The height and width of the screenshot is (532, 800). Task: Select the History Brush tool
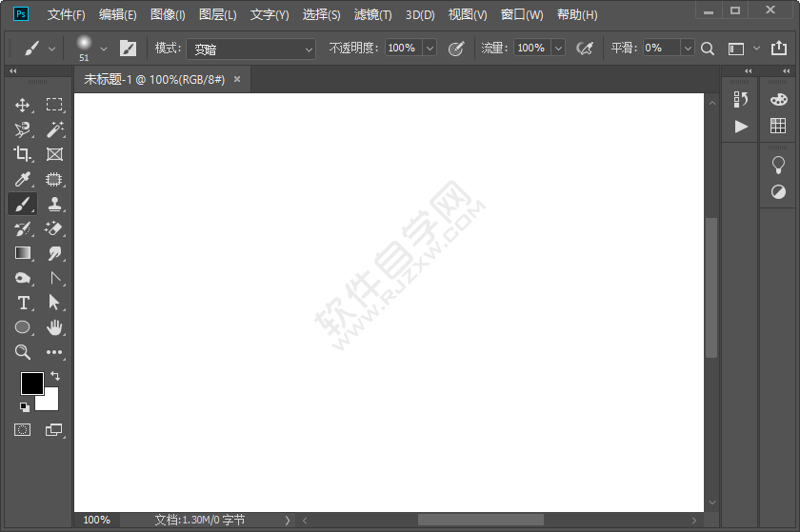point(22,228)
